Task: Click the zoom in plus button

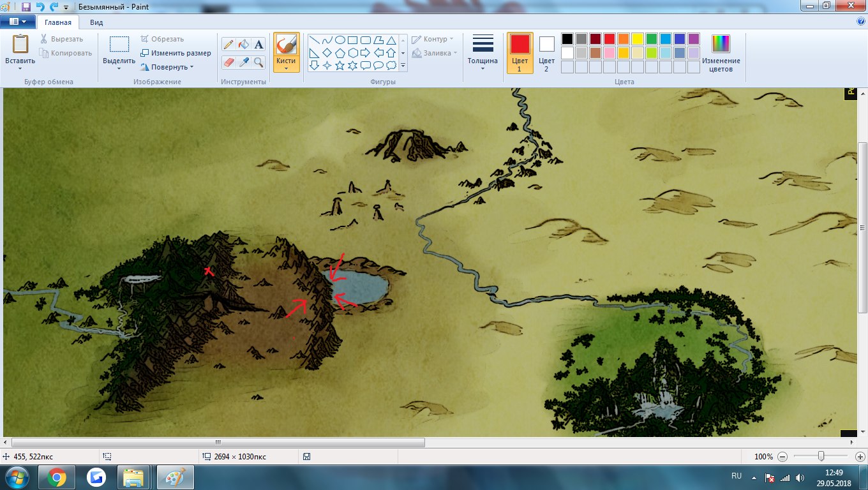Action: coord(859,457)
